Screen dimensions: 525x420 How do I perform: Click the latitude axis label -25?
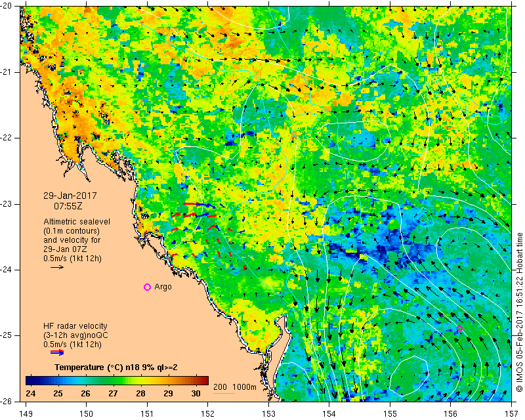point(7,335)
